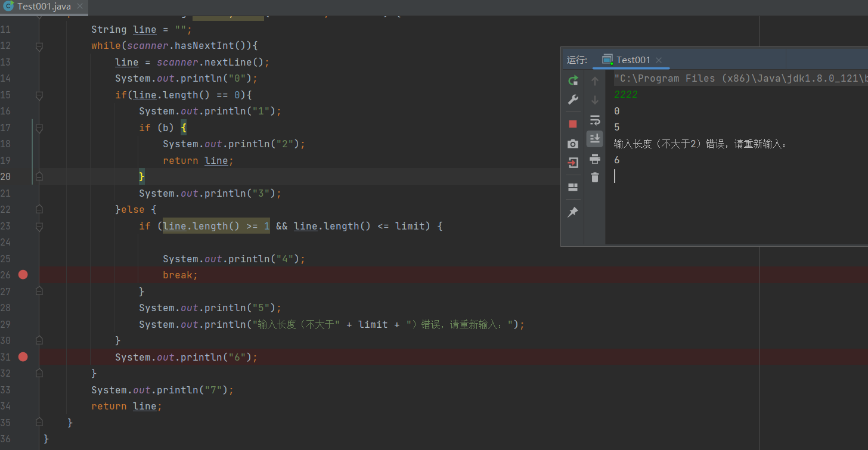Close the Test001.java editor tab
The width and height of the screenshot is (868, 450).
click(x=80, y=7)
